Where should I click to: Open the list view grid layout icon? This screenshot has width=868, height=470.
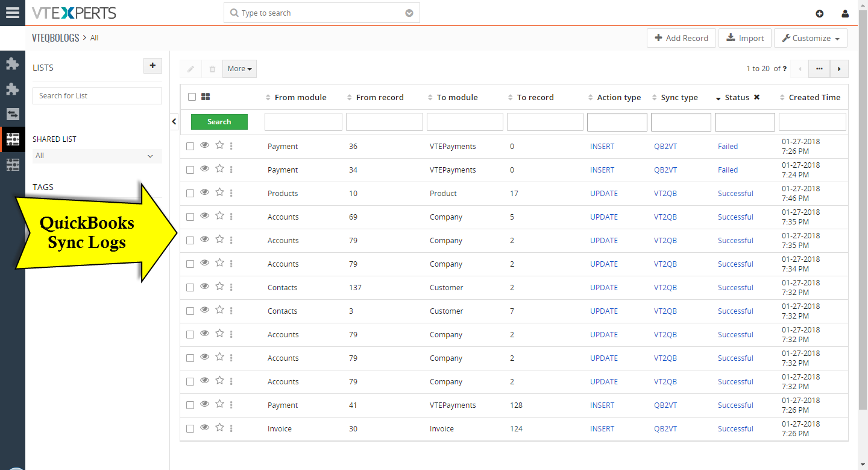pyautogui.click(x=206, y=97)
